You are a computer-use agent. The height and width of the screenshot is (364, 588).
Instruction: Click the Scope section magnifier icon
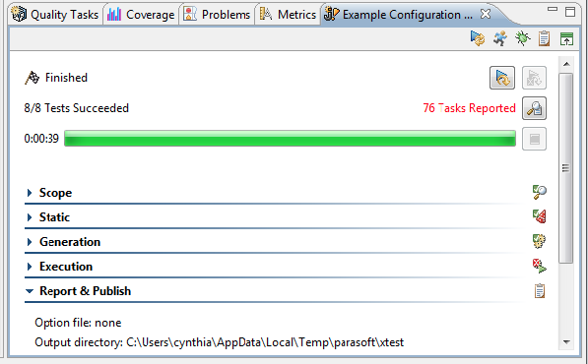540,192
